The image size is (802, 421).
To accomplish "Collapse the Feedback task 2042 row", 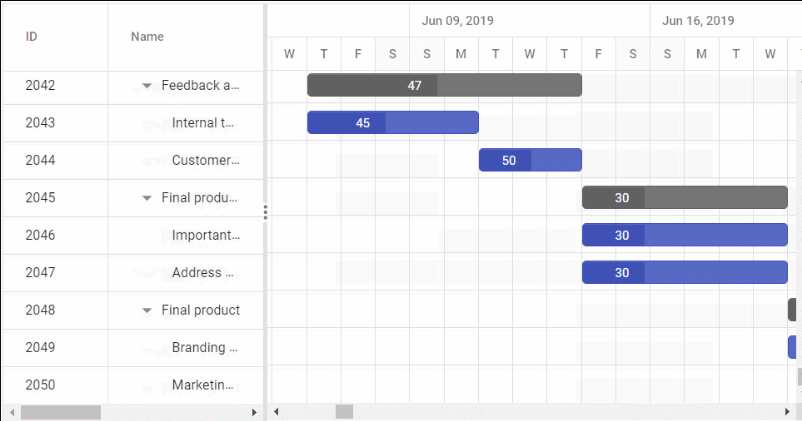I will click(x=148, y=86).
